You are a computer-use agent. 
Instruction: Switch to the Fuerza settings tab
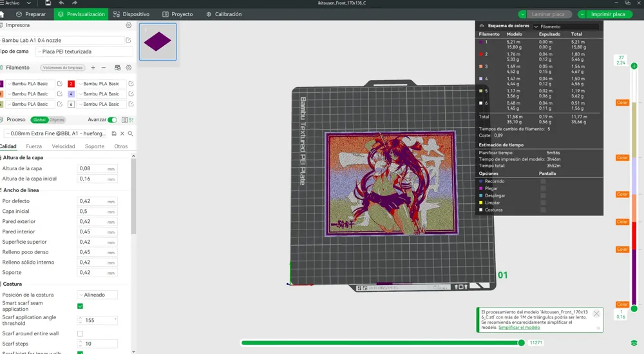(x=33, y=146)
